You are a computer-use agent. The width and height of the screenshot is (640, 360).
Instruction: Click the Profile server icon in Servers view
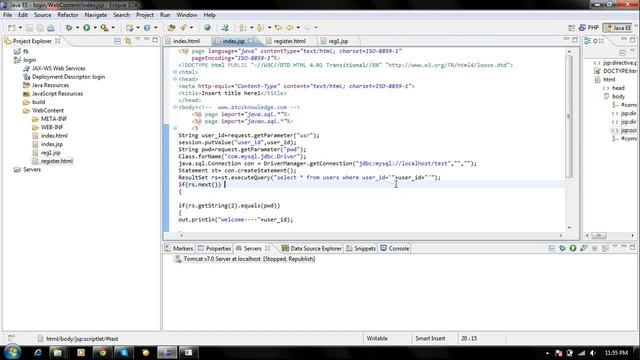[x=584, y=248]
